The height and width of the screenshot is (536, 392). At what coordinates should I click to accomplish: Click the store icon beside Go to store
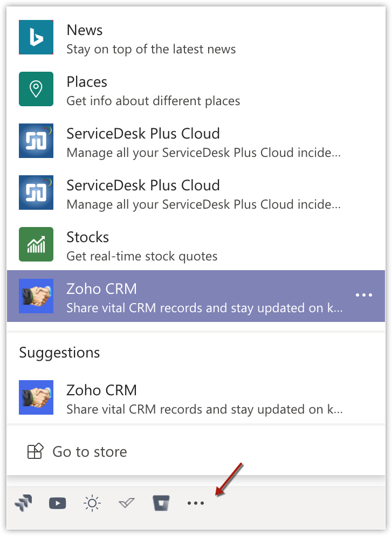point(35,451)
